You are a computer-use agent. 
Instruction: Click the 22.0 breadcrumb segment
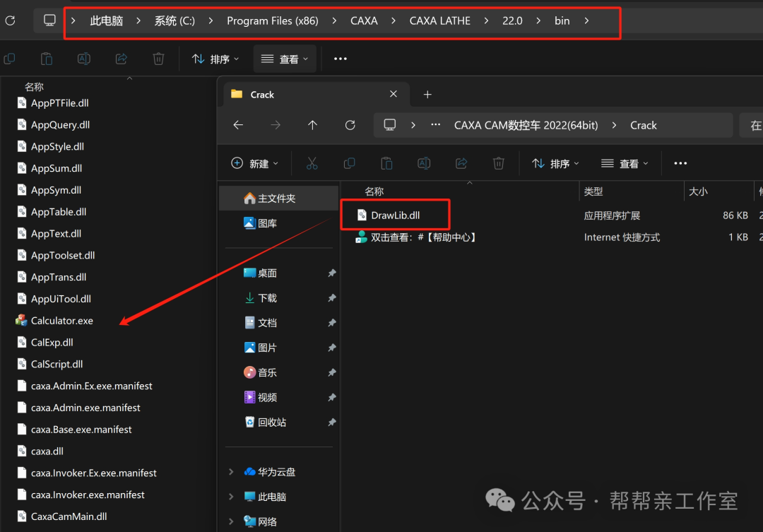pyautogui.click(x=512, y=21)
